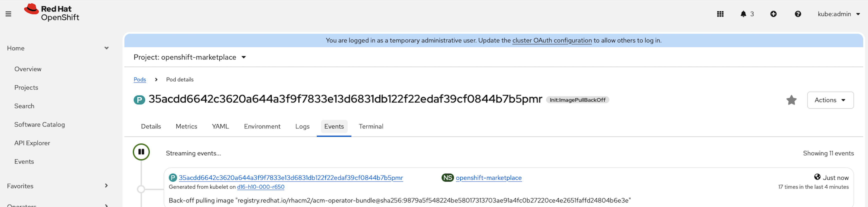Pause the streaming events
The width and height of the screenshot is (868, 207).
141,152
